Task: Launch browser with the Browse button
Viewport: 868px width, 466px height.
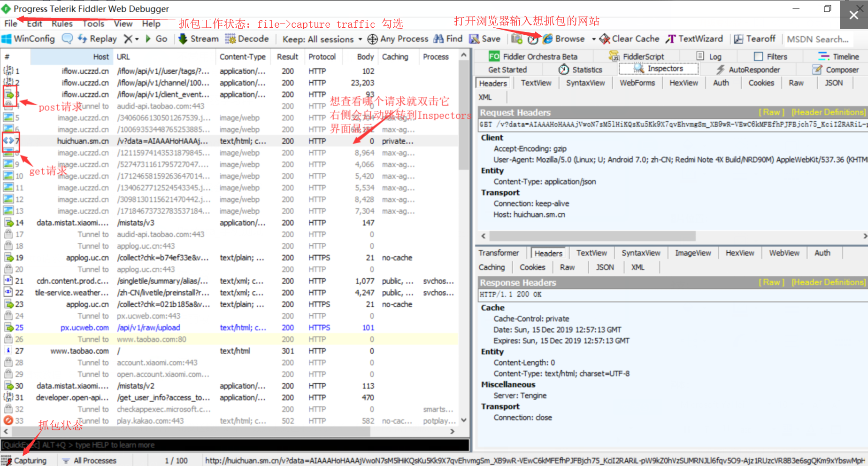Action: click(x=564, y=39)
